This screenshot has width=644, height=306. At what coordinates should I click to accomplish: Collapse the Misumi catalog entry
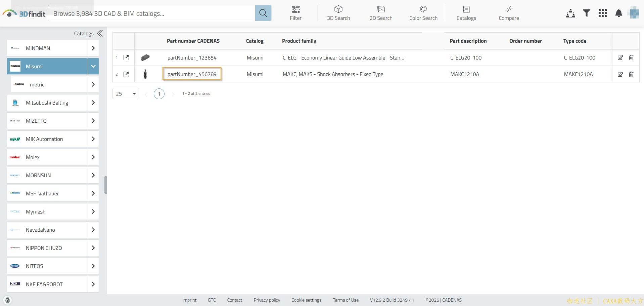93,66
